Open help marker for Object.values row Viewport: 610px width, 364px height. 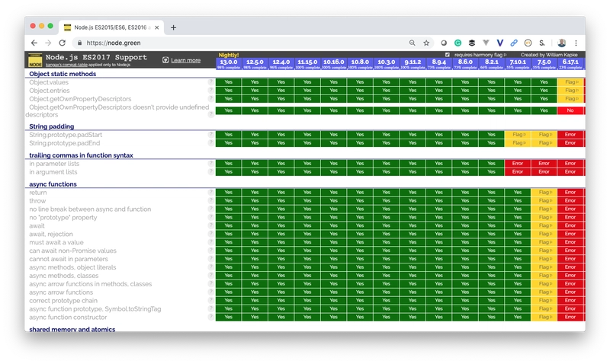pos(210,81)
